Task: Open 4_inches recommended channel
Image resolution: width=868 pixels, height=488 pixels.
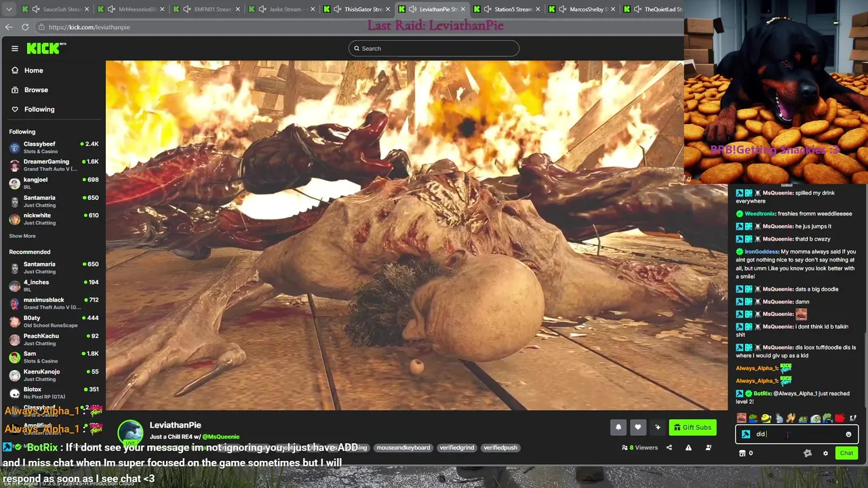Action: 53,285
